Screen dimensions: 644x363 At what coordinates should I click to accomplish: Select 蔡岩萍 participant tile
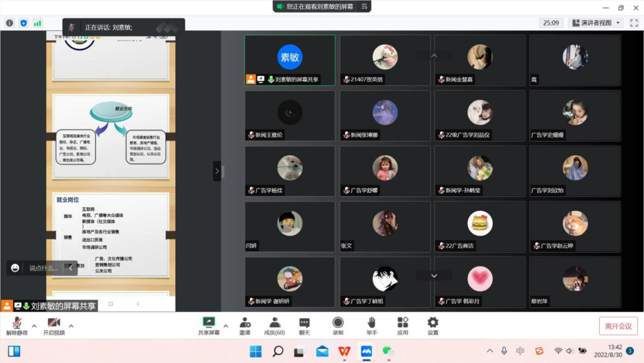tap(575, 282)
